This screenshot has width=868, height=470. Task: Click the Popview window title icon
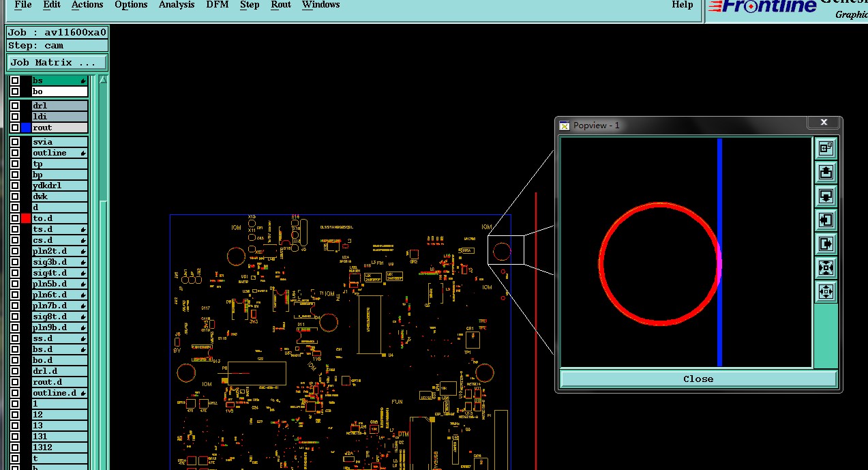564,125
